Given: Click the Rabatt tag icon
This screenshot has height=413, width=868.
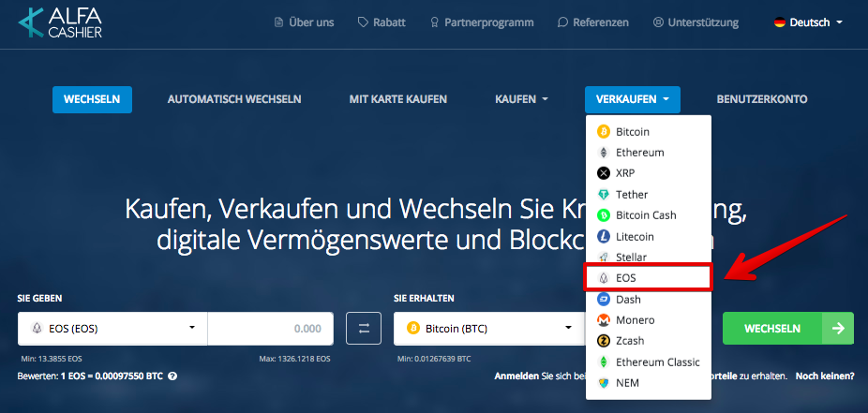Looking at the screenshot, I should click(363, 22).
